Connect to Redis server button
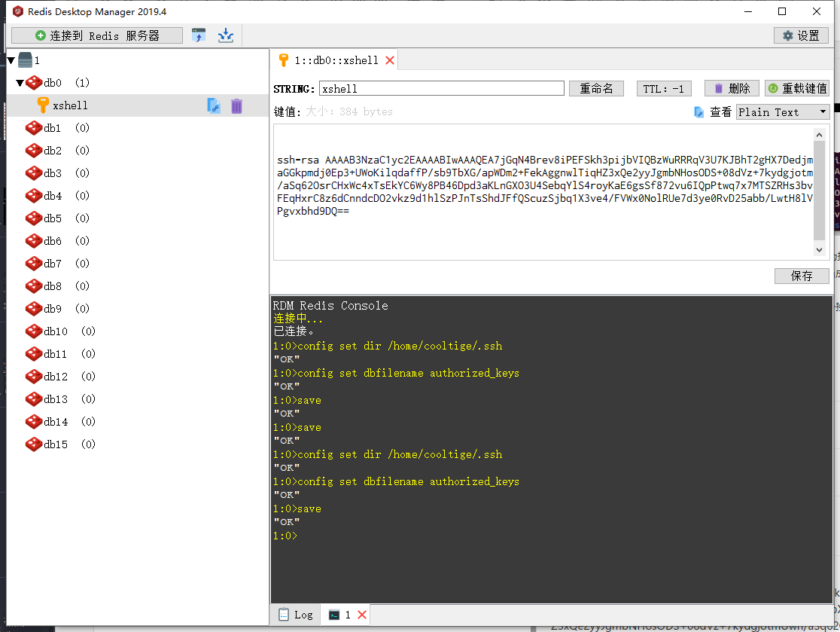The width and height of the screenshot is (840, 632). (97, 35)
